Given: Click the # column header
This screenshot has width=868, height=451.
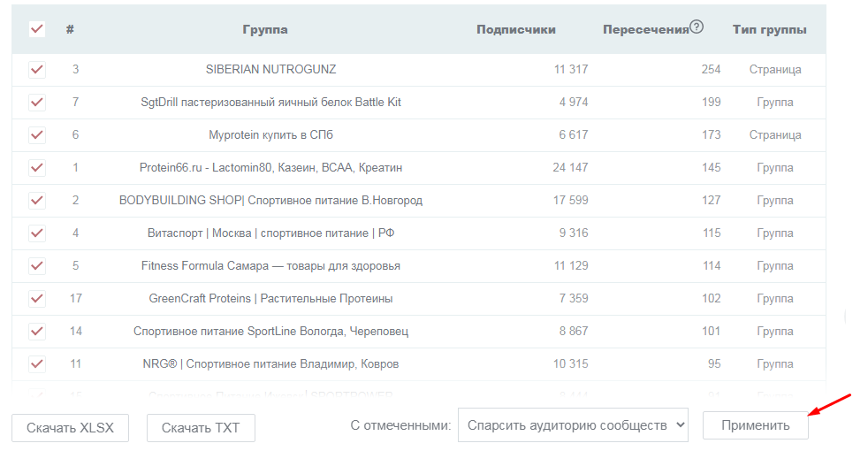Looking at the screenshot, I should (x=70, y=29).
